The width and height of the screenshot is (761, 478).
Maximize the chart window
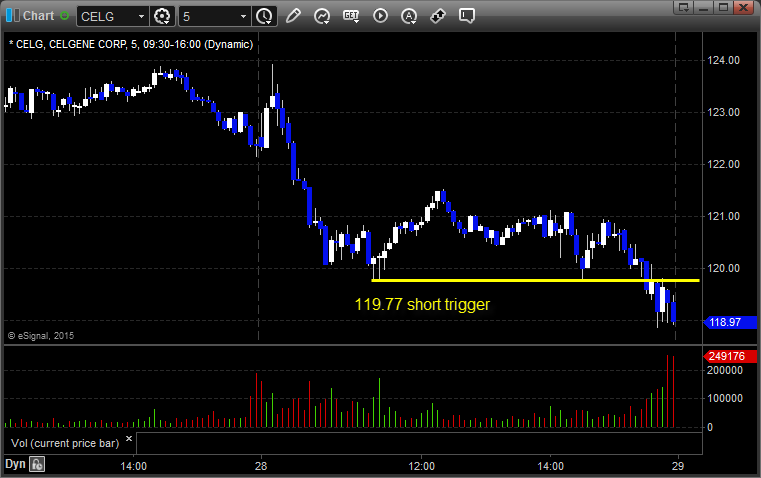[724, 7]
